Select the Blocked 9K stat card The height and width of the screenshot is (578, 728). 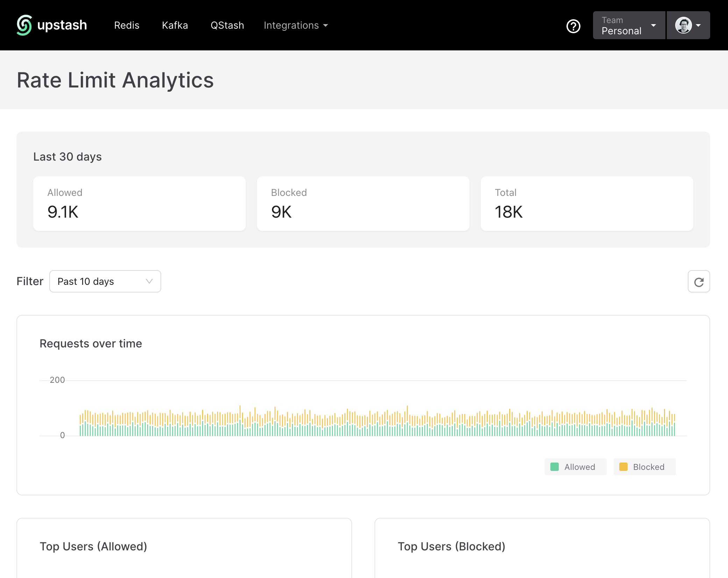click(363, 204)
